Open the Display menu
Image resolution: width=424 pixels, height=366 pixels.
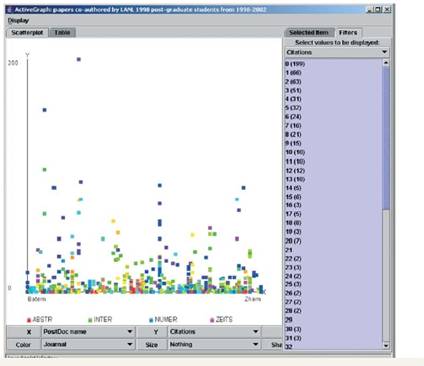[x=18, y=21]
